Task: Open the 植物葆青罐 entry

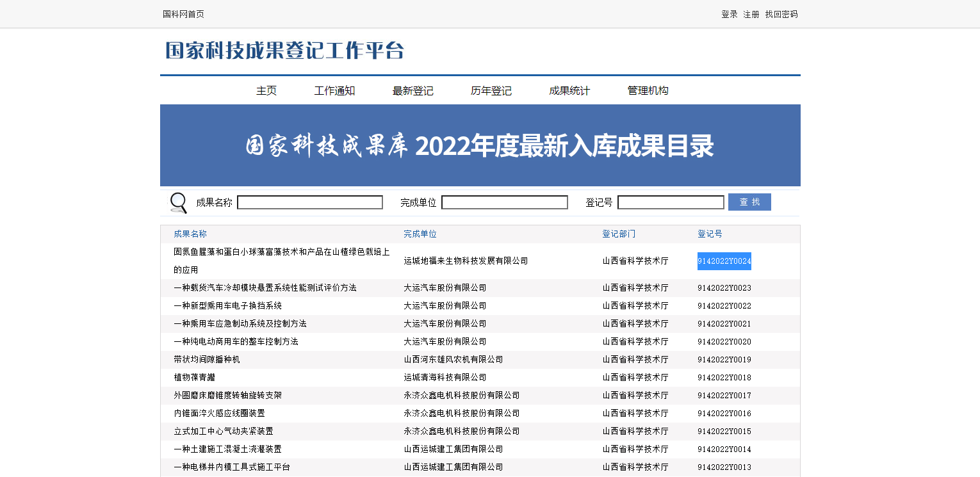Action: [x=194, y=378]
